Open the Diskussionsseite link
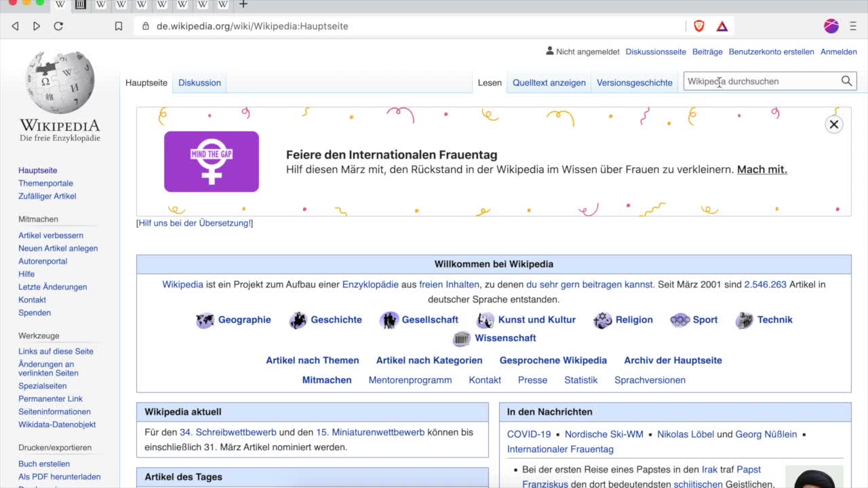Viewport: 868px width, 488px height. (656, 52)
